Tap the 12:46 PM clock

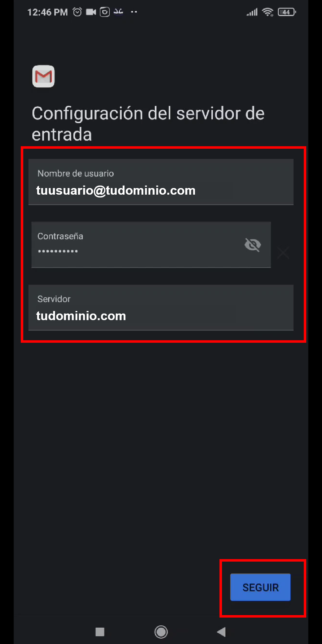click(47, 12)
